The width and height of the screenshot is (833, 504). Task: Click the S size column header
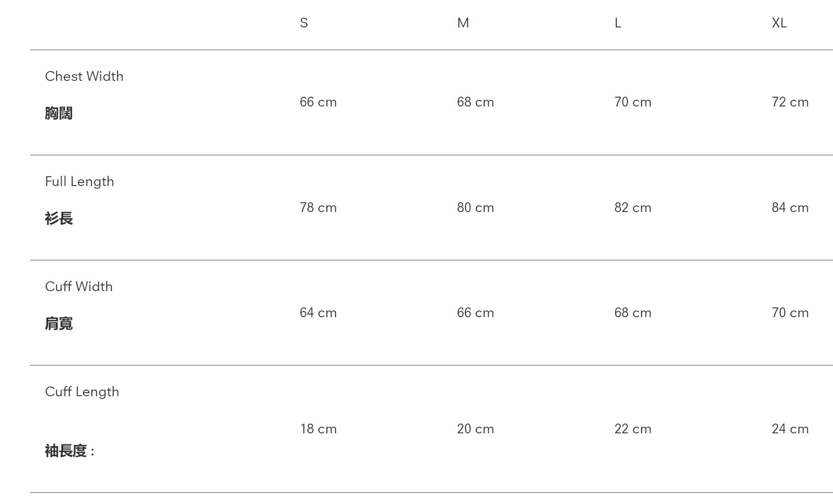(x=304, y=23)
